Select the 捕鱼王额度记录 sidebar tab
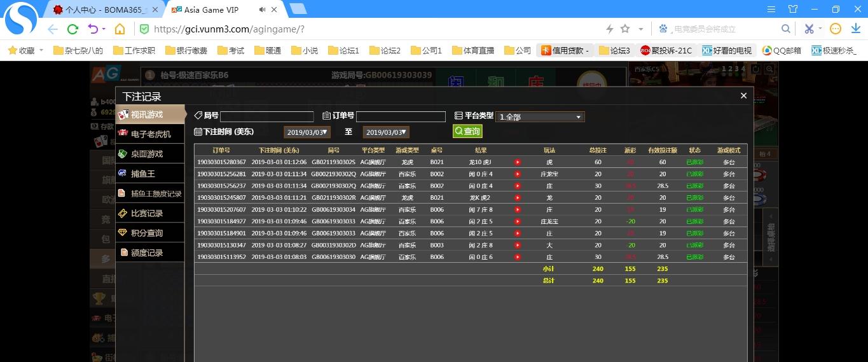 (150, 193)
